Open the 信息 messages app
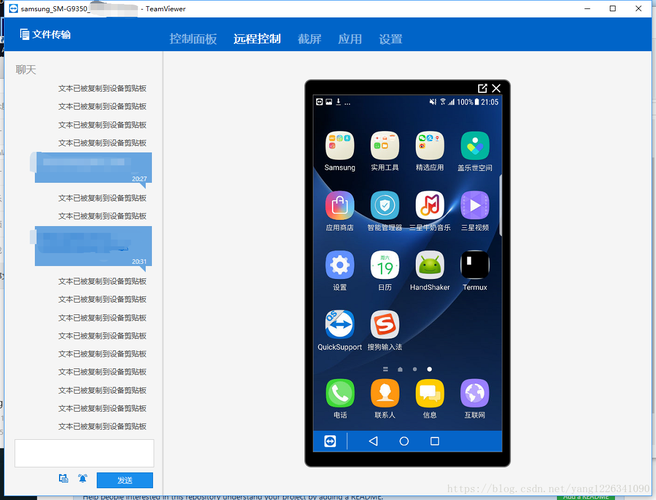Screen dimensions: 656x500 pos(430,393)
